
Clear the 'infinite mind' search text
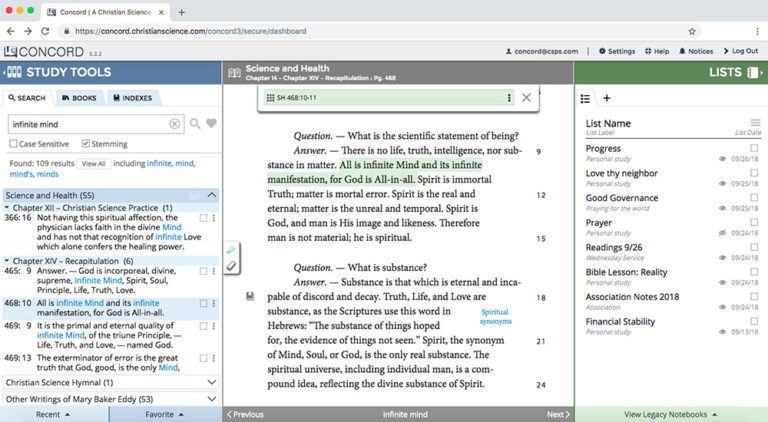(175, 124)
